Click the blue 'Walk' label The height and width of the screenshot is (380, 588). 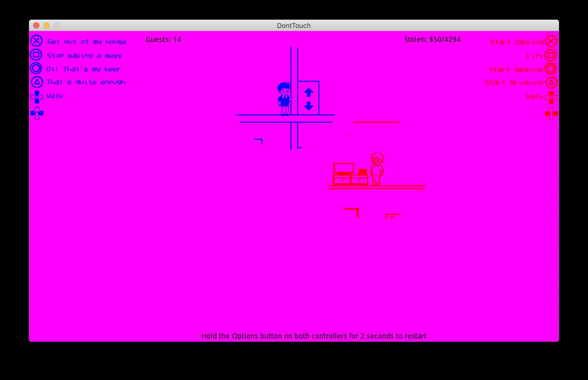coord(55,96)
